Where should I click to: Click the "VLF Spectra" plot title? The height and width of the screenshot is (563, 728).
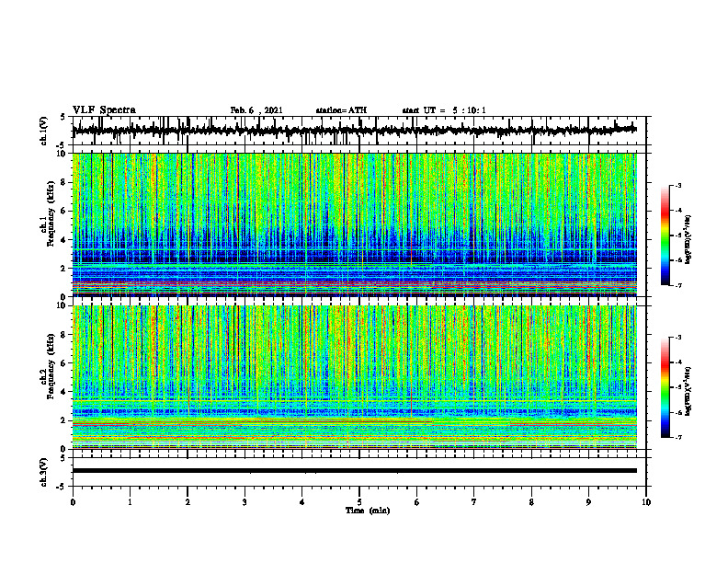104,110
